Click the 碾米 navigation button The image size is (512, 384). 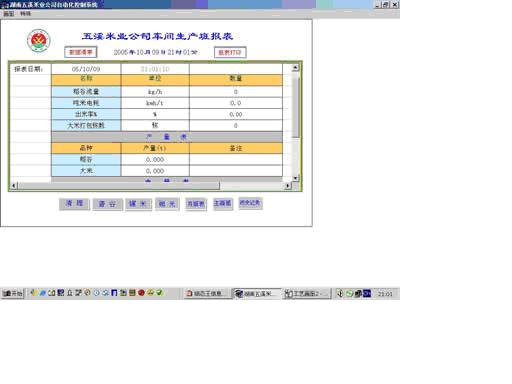[138, 204]
